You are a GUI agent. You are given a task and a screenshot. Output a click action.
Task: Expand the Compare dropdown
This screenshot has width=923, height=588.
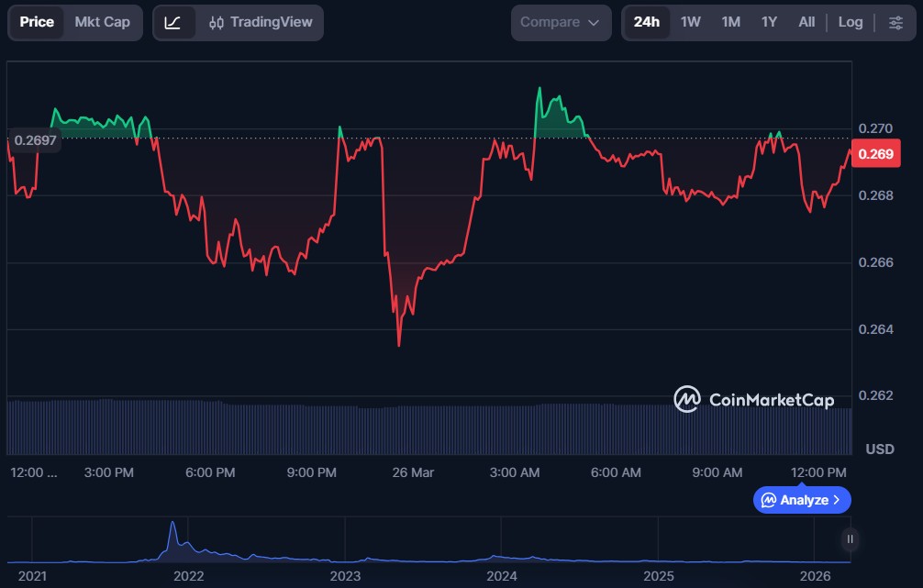tap(560, 22)
